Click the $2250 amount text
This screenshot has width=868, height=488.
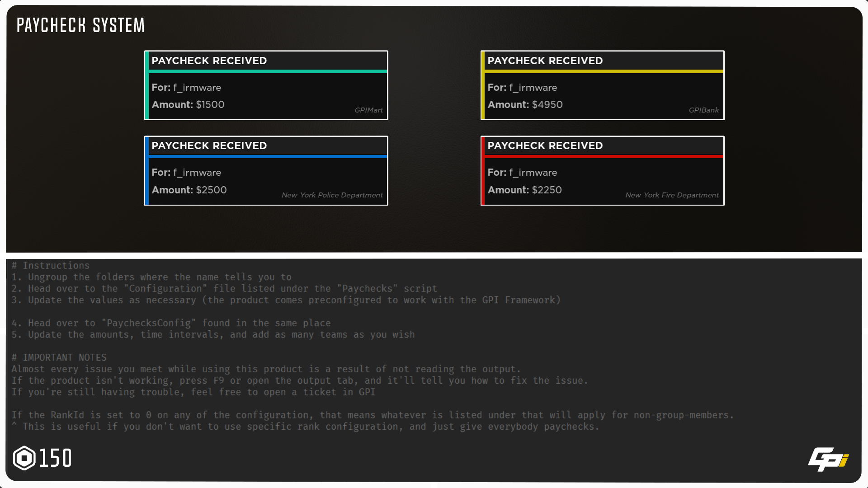coord(547,190)
